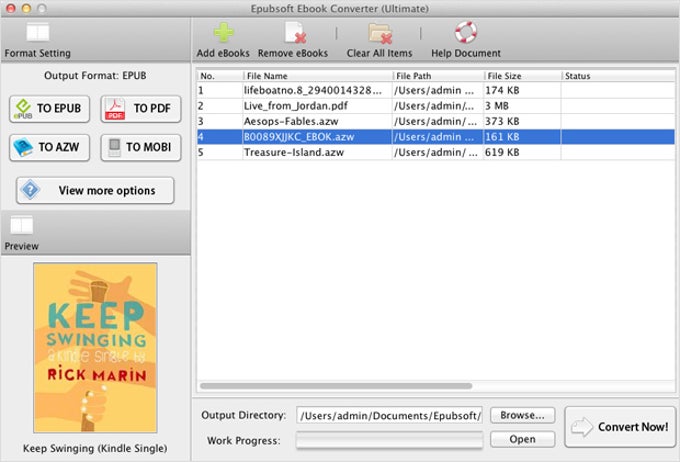
Task: Choose TO MOBI output format
Action: click(x=141, y=147)
